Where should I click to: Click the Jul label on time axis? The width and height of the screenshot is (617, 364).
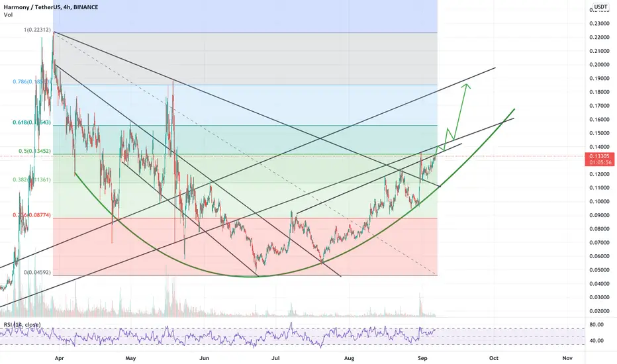[275, 358]
